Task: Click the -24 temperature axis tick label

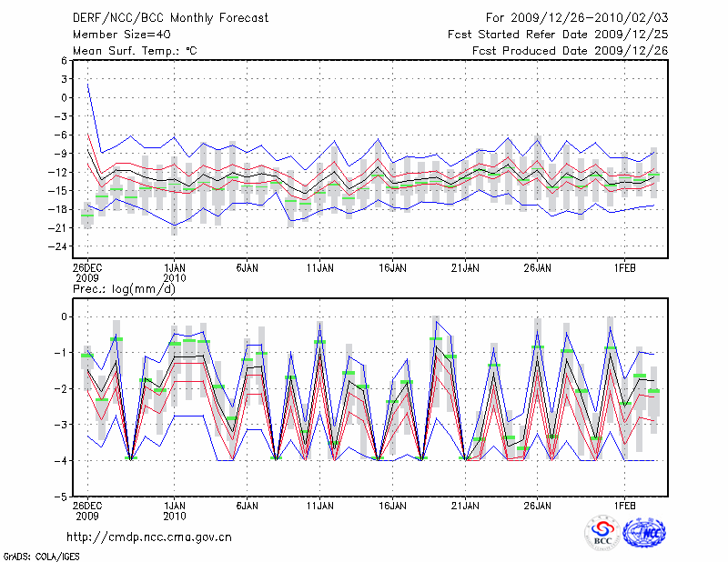Action: 58,246
